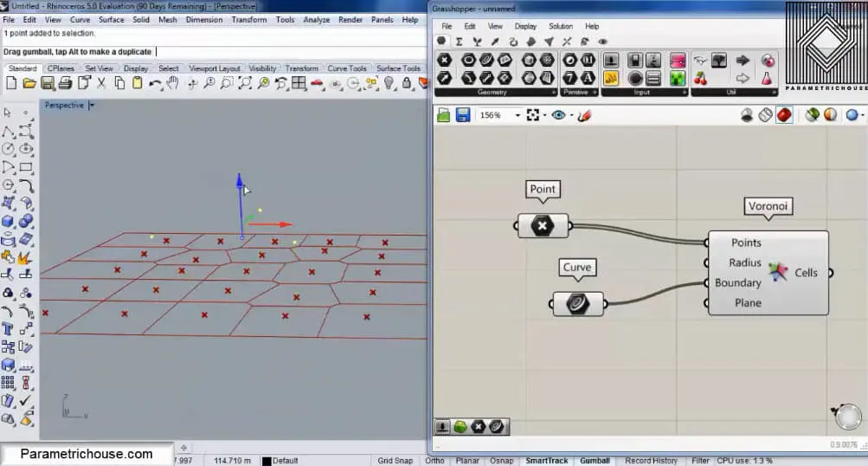This screenshot has width=868, height=466.
Task: Click the pink flask icon in Util group
Action: (767, 78)
